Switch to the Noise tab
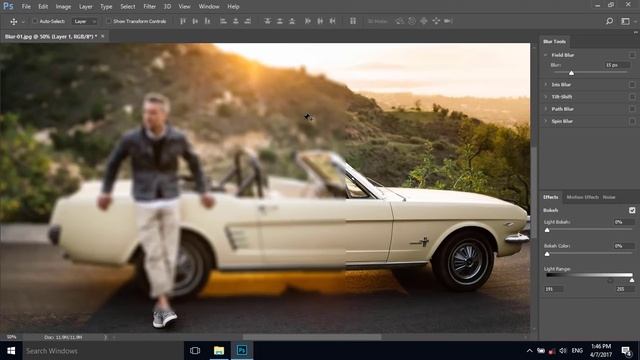The height and width of the screenshot is (360, 640). 609,197
